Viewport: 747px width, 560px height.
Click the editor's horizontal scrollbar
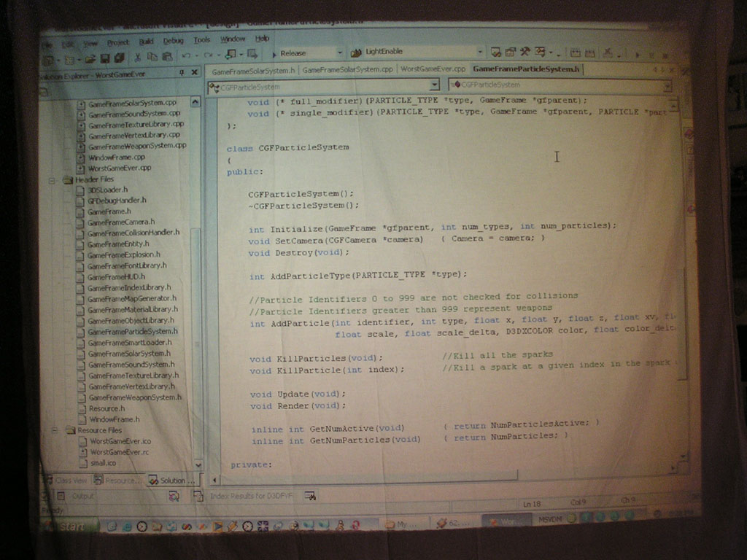tap(365, 478)
